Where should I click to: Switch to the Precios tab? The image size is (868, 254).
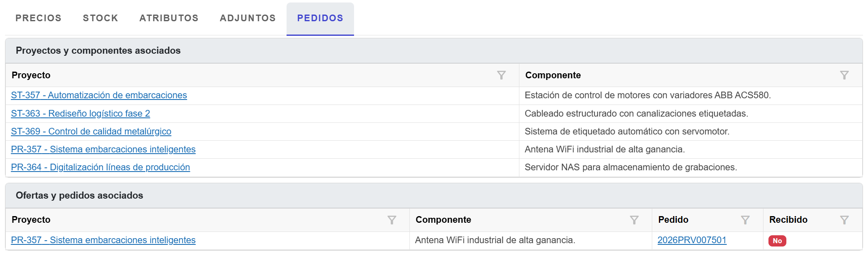pos(38,18)
